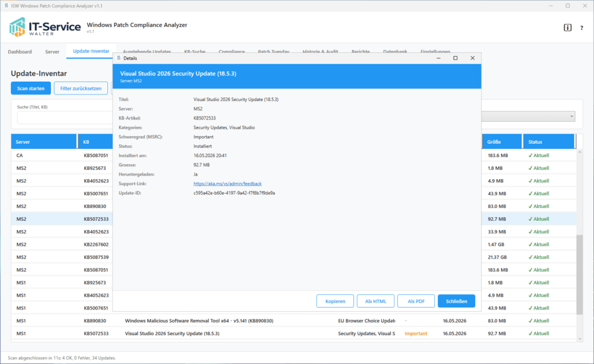Open the Server tab
The width and height of the screenshot is (594, 364).
(x=52, y=52)
